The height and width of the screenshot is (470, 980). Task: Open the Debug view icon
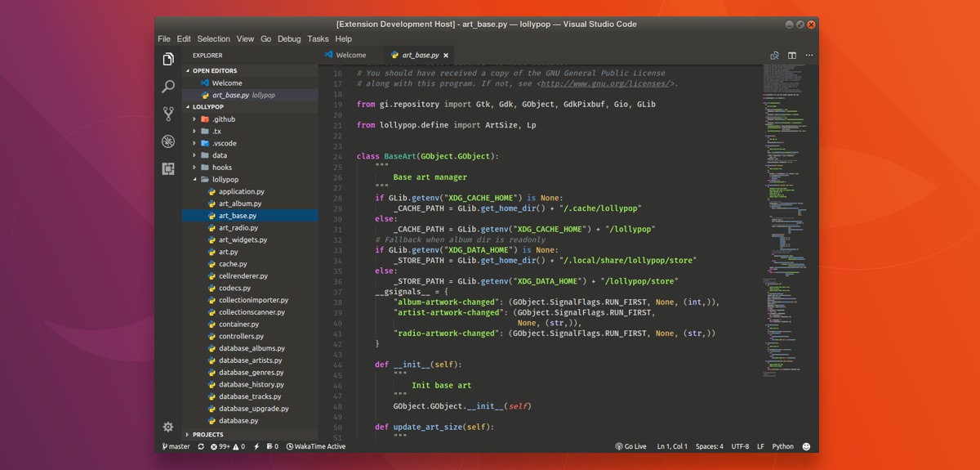click(168, 141)
